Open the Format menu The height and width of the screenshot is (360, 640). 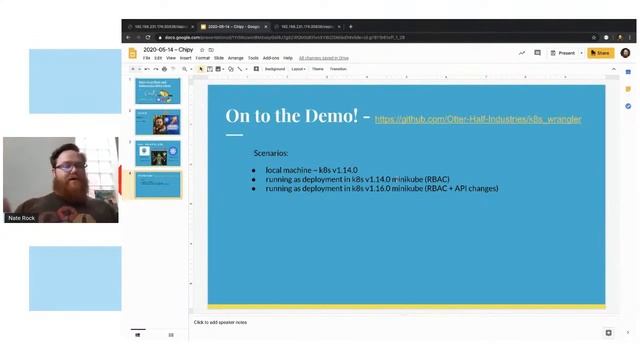coord(202,58)
